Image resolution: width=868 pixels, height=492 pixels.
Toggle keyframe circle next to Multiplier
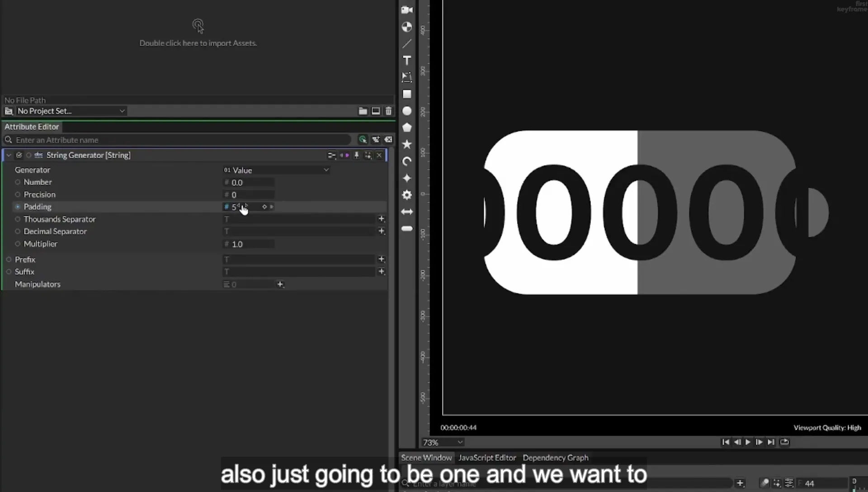click(x=18, y=244)
